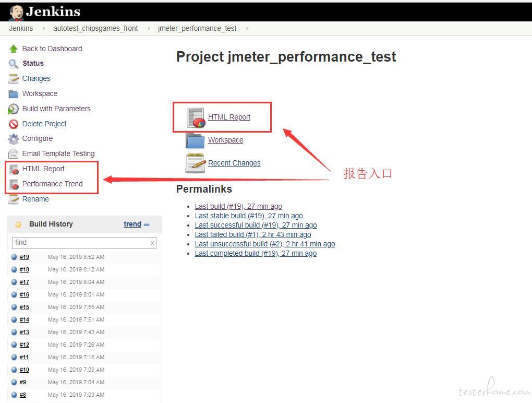Open the Last stable build (#19) permalink
The height and width of the screenshot is (403, 532).
(x=249, y=216)
